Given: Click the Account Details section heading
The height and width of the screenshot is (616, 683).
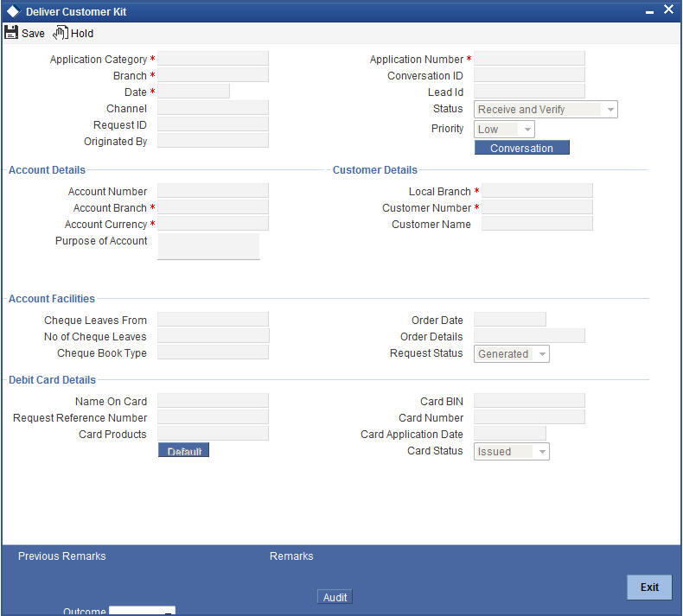Looking at the screenshot, I should pos(47,170).
